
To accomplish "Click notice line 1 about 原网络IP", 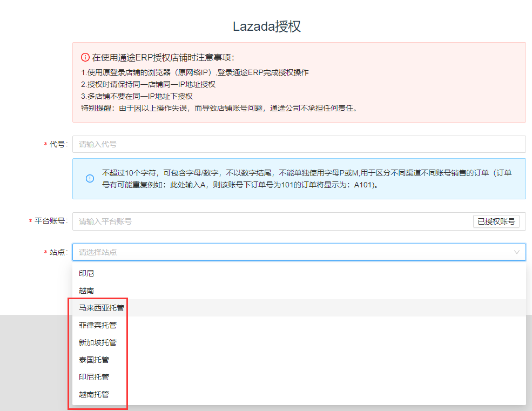I will [195, 72].
